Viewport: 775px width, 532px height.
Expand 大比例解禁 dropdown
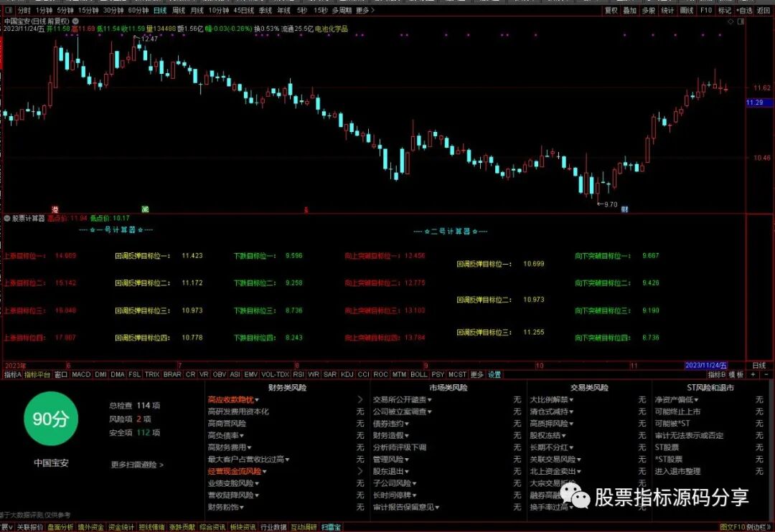(571, 400)
